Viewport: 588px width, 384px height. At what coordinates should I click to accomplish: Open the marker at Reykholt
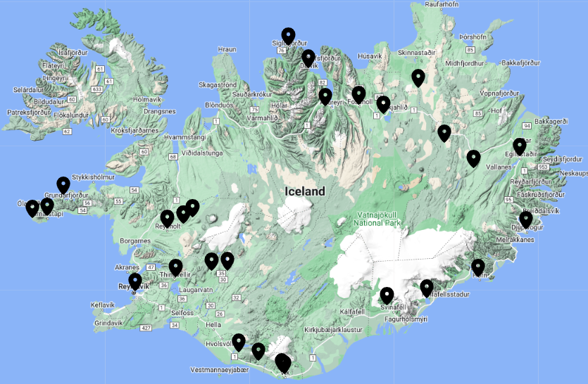(x=167, y=218)
